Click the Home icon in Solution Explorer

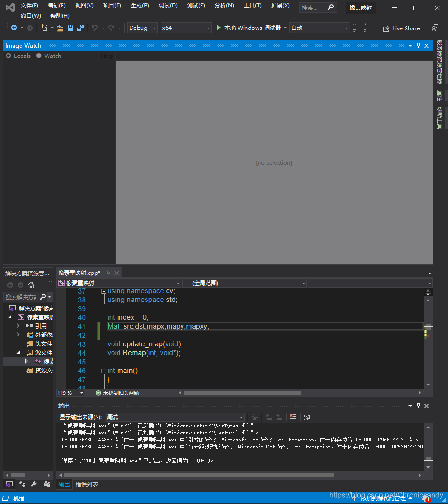click(31, 285)
